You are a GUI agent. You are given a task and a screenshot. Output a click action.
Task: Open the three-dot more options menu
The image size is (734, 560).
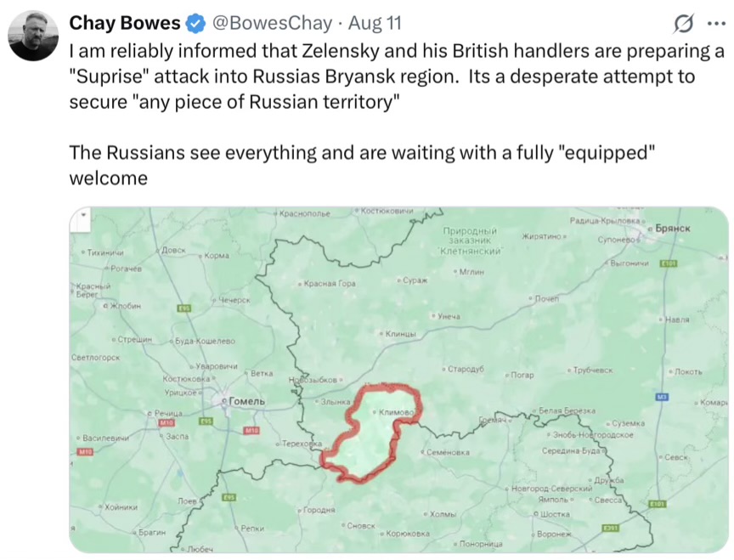716,24
